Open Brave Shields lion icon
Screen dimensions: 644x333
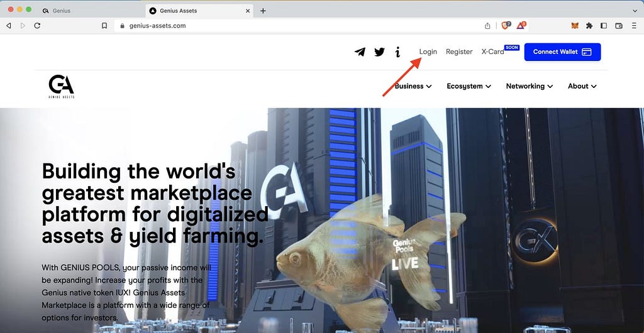pos(506,25)
